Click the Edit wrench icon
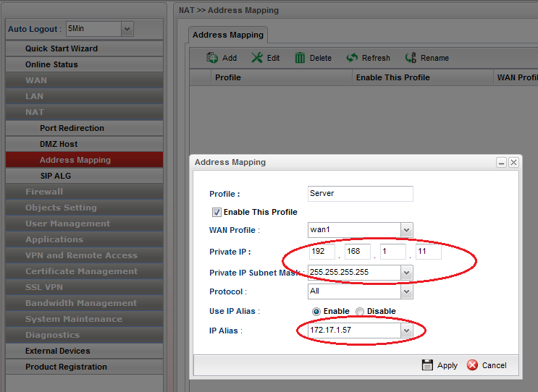This screenshot has width=538, height=392. click(257, 58)
